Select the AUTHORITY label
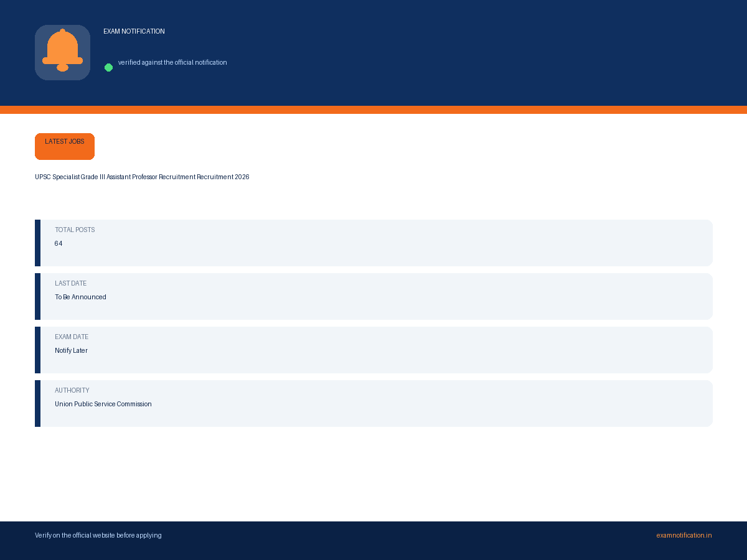The width and height of the screenshot is (747, 560). tap(72, 390)
